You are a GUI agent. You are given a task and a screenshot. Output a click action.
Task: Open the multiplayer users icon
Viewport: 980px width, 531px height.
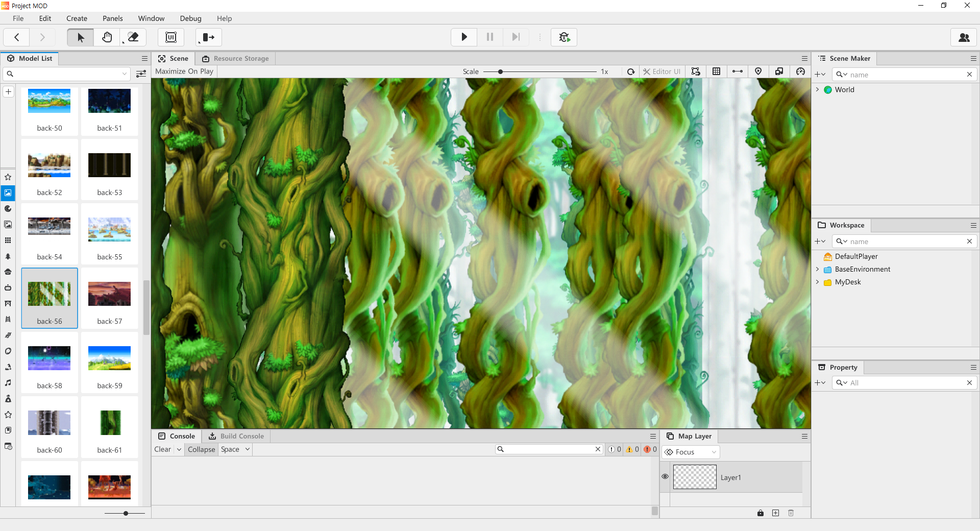(964, 37)
